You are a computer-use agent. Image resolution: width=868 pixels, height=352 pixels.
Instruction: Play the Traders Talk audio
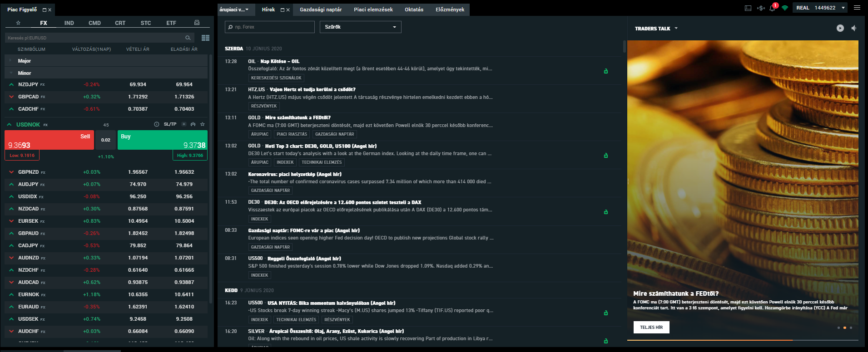[x=840, y=28]
